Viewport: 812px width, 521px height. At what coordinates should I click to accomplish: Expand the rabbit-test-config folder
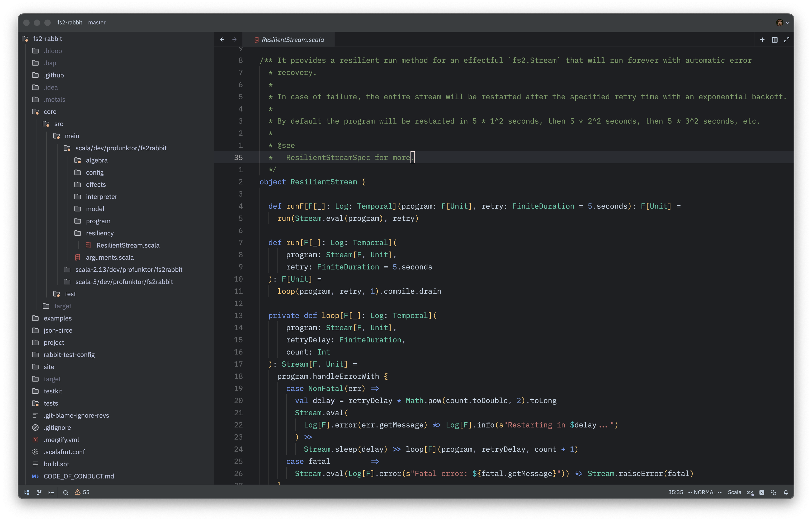(69, 355)
